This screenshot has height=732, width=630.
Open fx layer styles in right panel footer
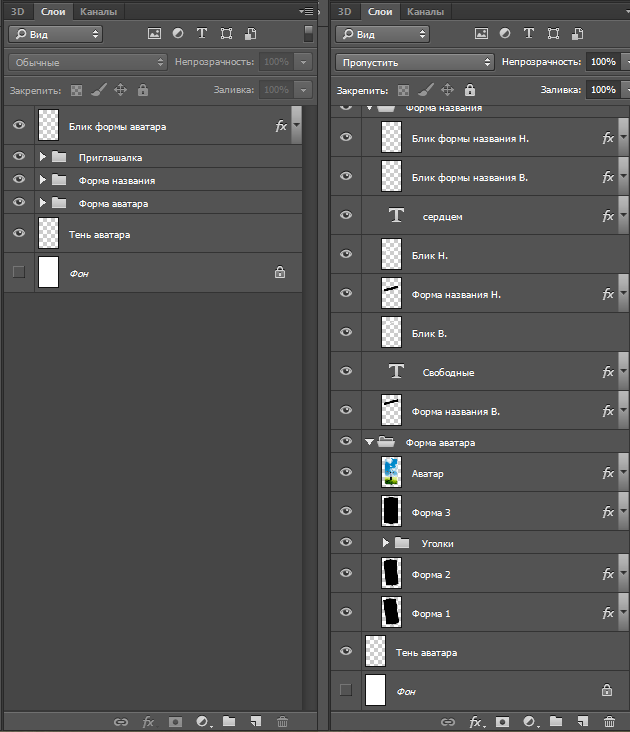476,721
